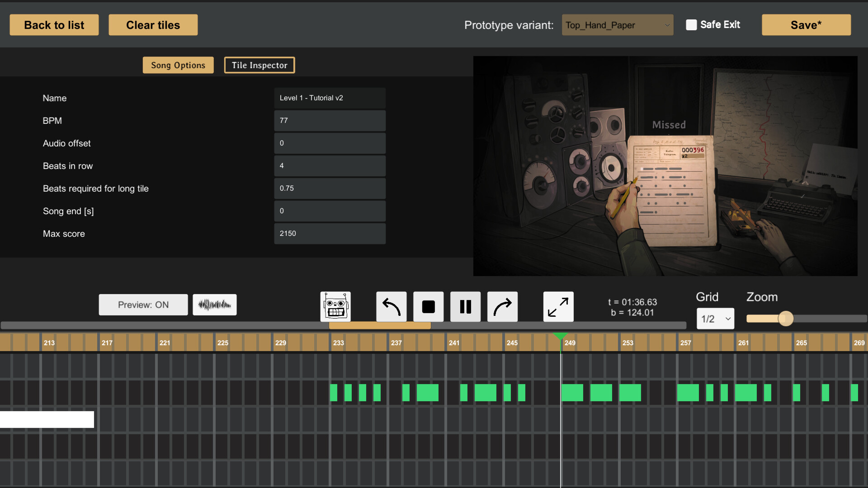Open the Prototype variant dropdown
868x488 pixels.
tap(618, 25)
